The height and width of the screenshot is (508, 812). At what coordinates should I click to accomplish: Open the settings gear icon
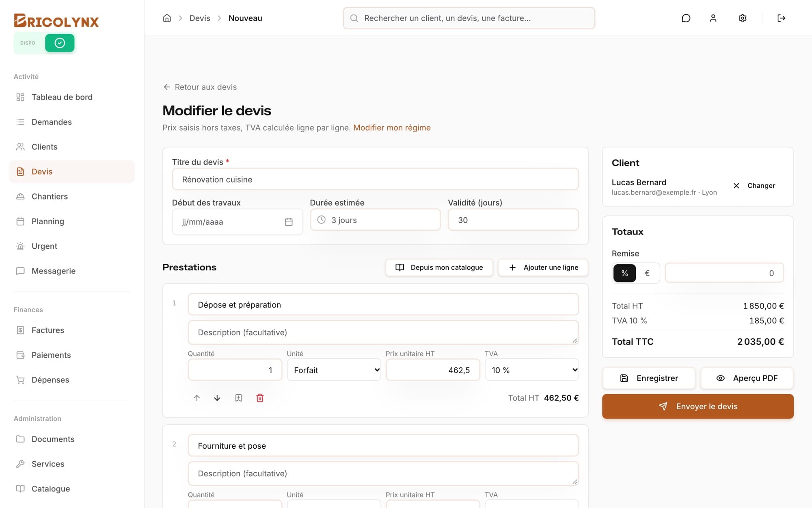coord(743,18)
